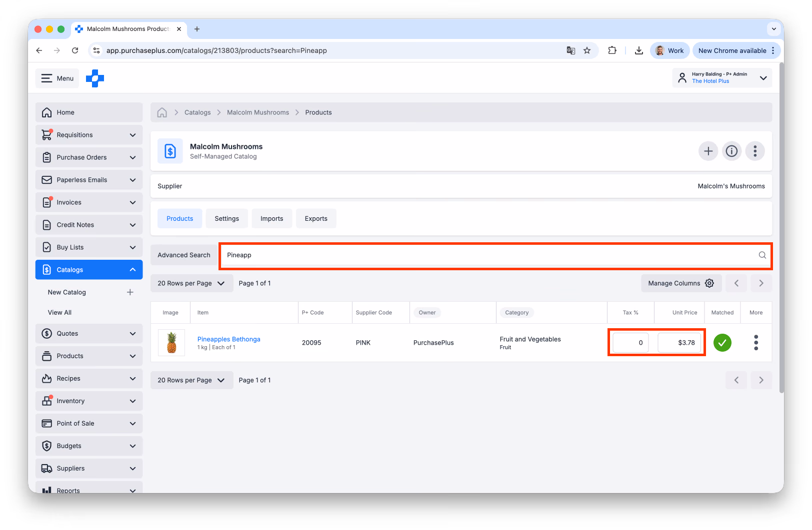Click the dollar catalog icon beside Malcolm Mushrooms
812x530 pixels.
point(170,151)
